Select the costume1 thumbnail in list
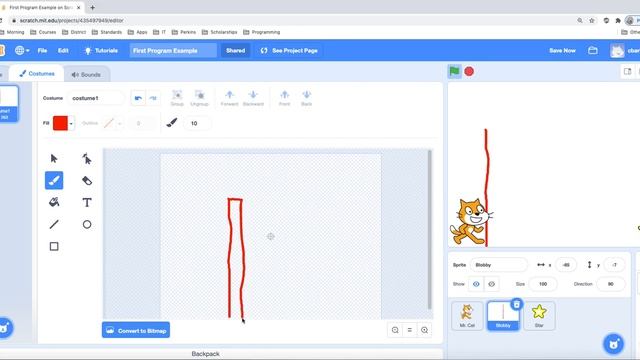The image size is (640, 360). [8, 104]
